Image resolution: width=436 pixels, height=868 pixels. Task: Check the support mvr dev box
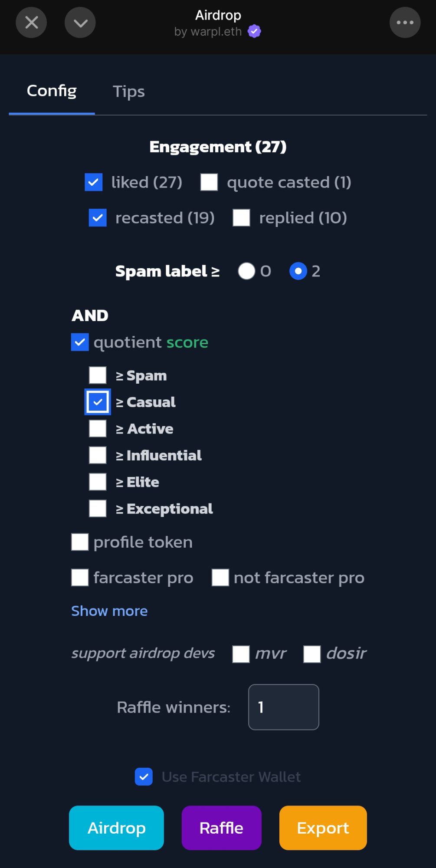click(x=241, y=654)
